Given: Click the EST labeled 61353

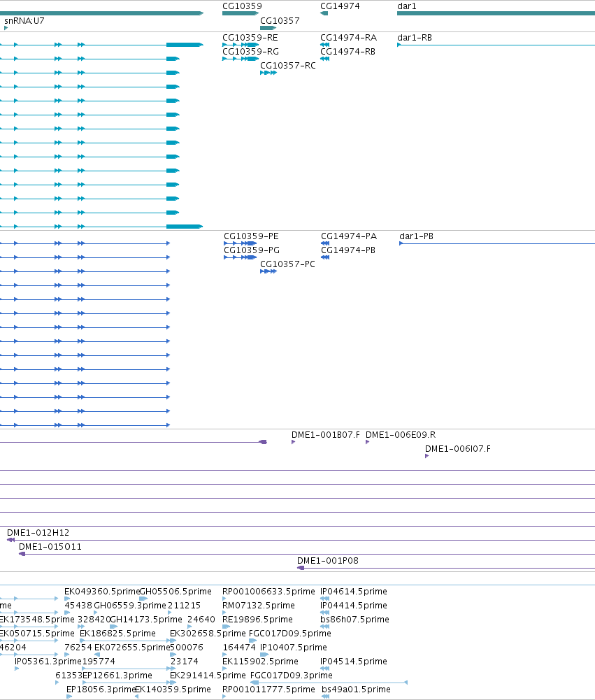Looking at the screenshot, I should point(69,676).
